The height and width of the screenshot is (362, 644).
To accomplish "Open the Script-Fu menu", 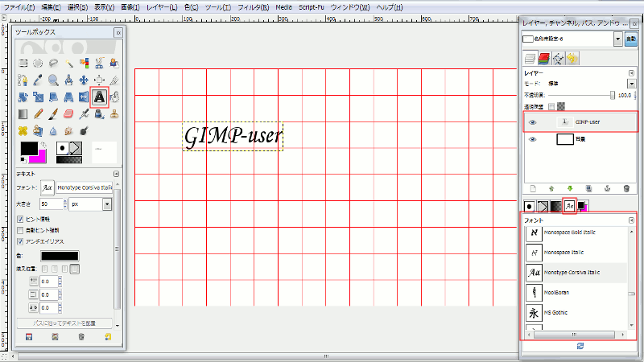I will click(312, 7).
